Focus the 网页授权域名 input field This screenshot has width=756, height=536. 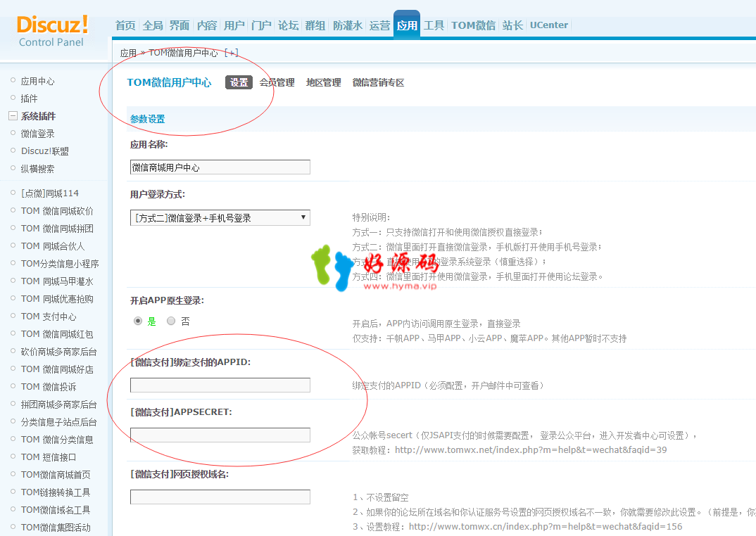[x=220, y=497]
